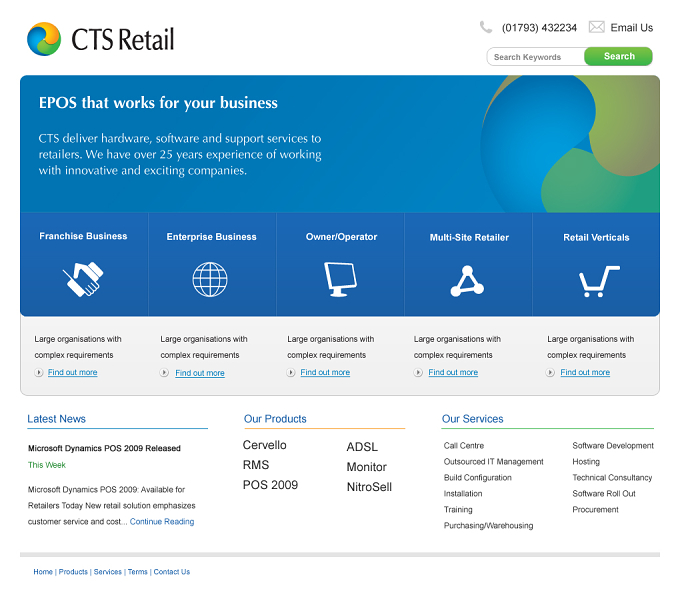
Task: Click arrow bullet under Retail Verticals
Action: [x=550, y=372]
